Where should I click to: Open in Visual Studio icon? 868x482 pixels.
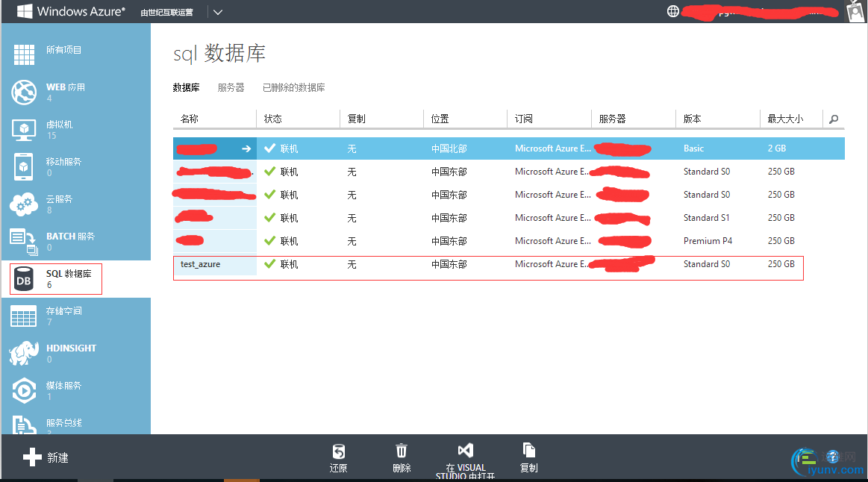pyautogui.click(x=466, y=451)
